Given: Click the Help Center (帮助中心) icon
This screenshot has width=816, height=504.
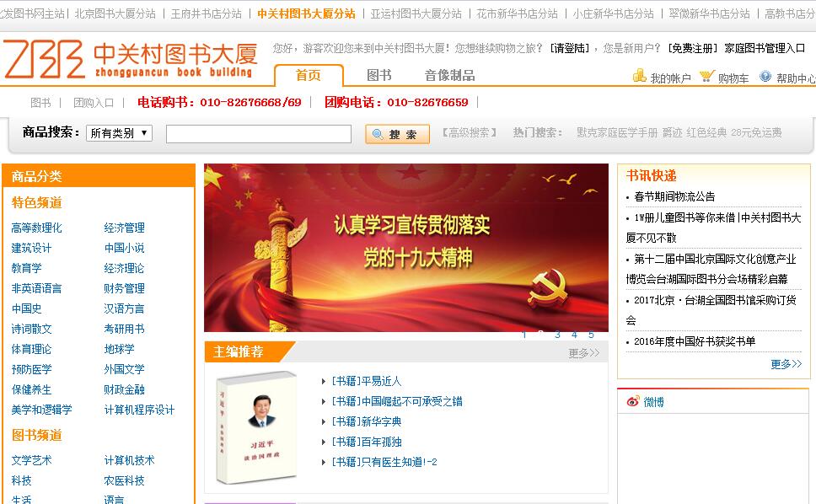Looking at the screenshot, I should (765, 77).
